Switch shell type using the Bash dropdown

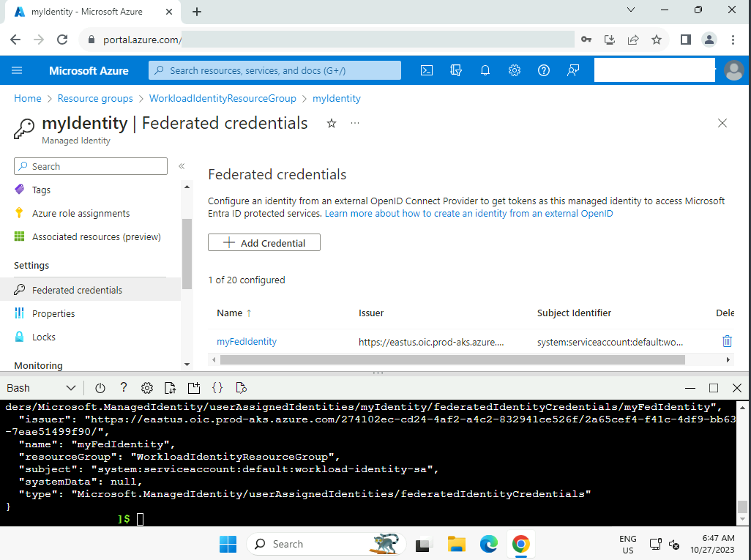point(41,388)
